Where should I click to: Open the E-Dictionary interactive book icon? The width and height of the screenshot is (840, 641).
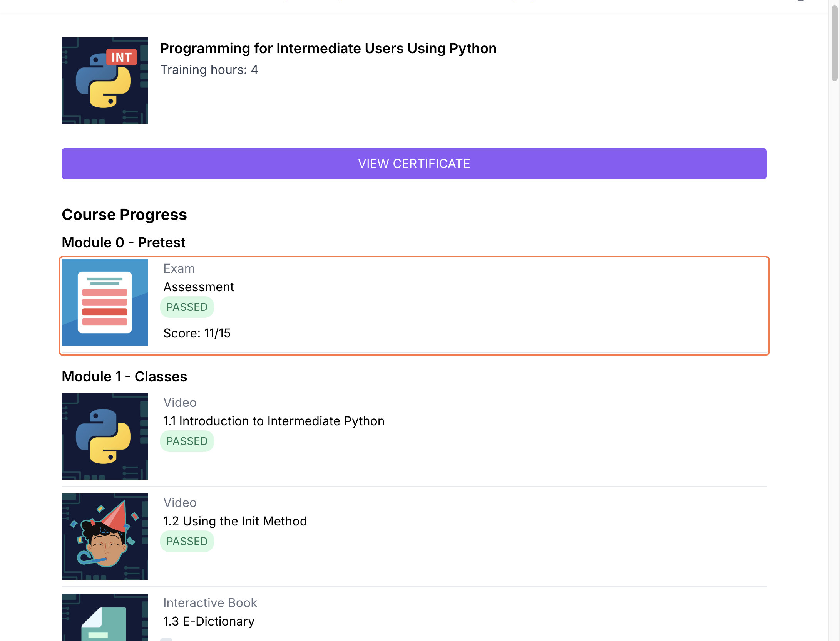click(x=104, y=618)
